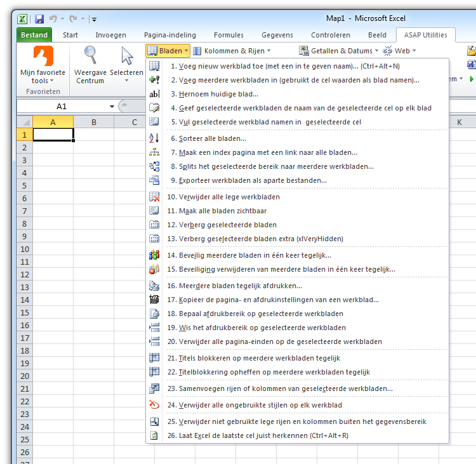The image size is (476, 464).
Task: Choose Verwijder alle pagina-einden menu item
Action: (298, 341)
